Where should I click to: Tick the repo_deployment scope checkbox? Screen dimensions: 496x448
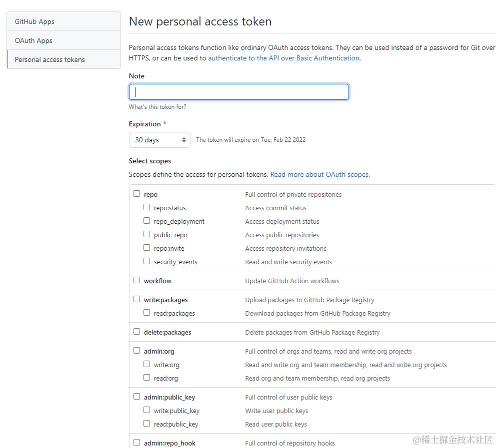[x=147, y=221]
